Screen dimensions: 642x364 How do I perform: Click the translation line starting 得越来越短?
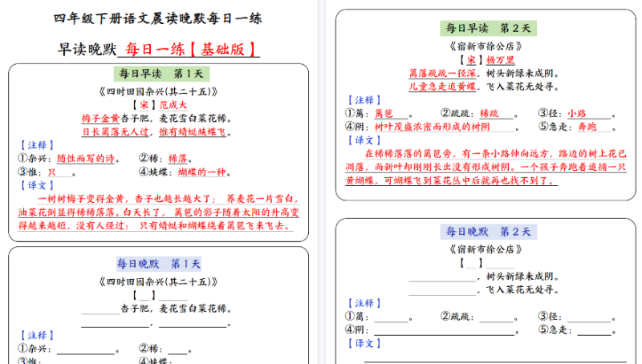[x=156, y=225]
